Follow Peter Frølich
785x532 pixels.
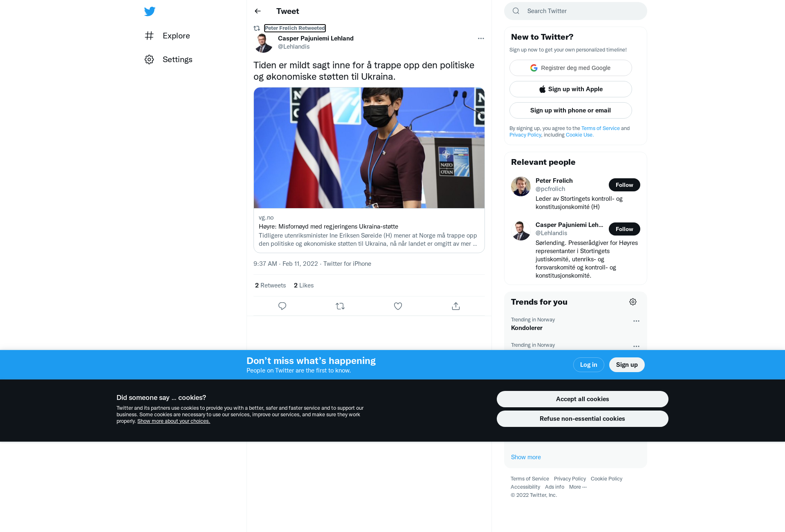624,185
